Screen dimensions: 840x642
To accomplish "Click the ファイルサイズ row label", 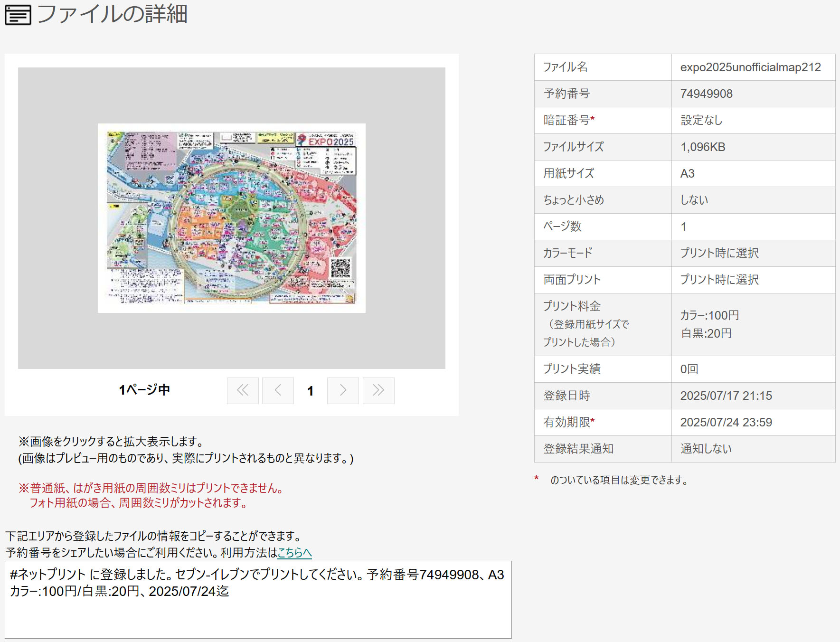I will tap(574, 147).
